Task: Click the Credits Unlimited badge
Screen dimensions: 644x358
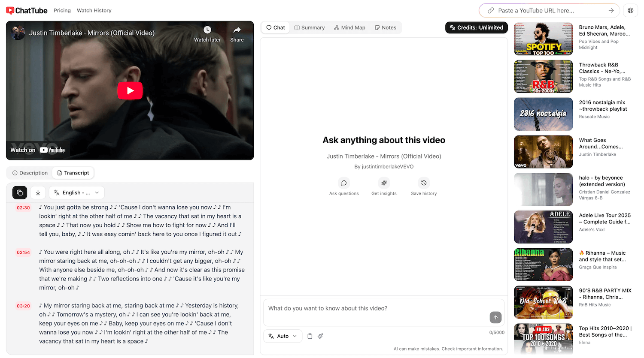Action: 476,27
